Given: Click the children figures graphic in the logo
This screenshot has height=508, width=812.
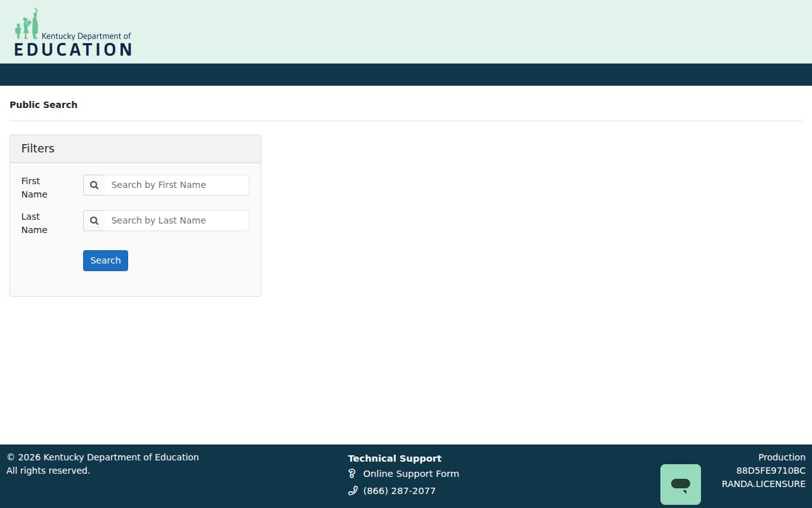Looking at the screenshot, I should (27, 24).
